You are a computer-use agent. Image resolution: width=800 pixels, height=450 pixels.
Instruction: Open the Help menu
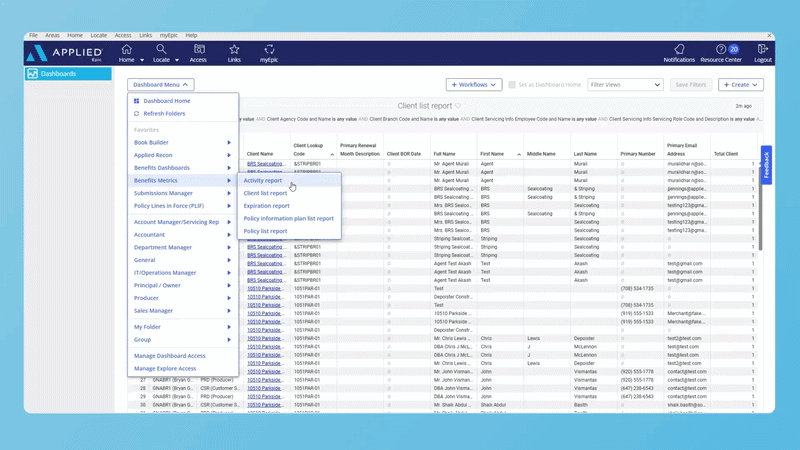pyautogui.click(x=191, y=35)
